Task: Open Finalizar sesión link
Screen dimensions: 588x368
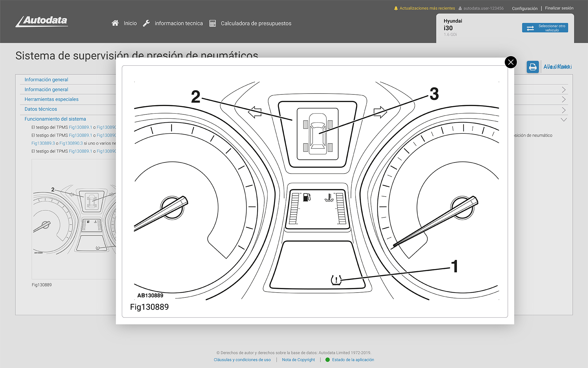Action: tap(559, 8)
